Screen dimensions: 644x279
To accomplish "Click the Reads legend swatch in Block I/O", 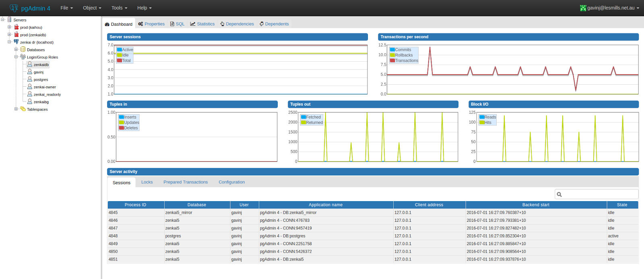I will click(482, 117).
